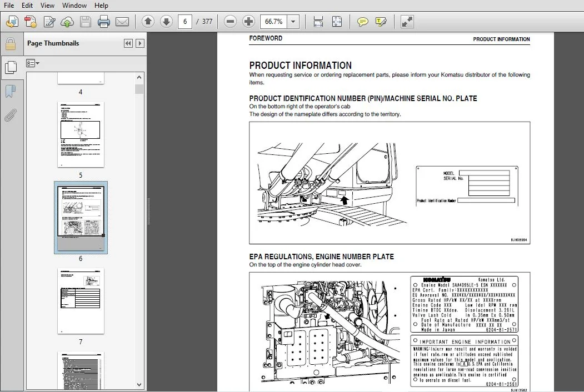
Task: Click the Save floppy disk icon
Action: (86, 22)
